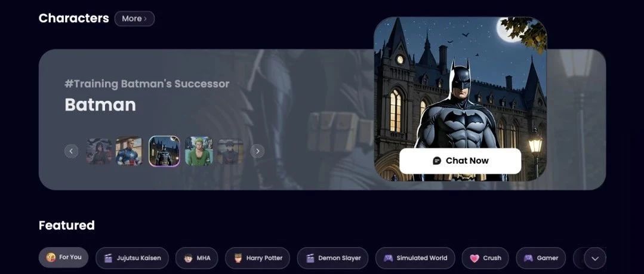Select the For You filter tab
Image resolution: width=644 pixels, height=274 pixels.
pos(64,257)
